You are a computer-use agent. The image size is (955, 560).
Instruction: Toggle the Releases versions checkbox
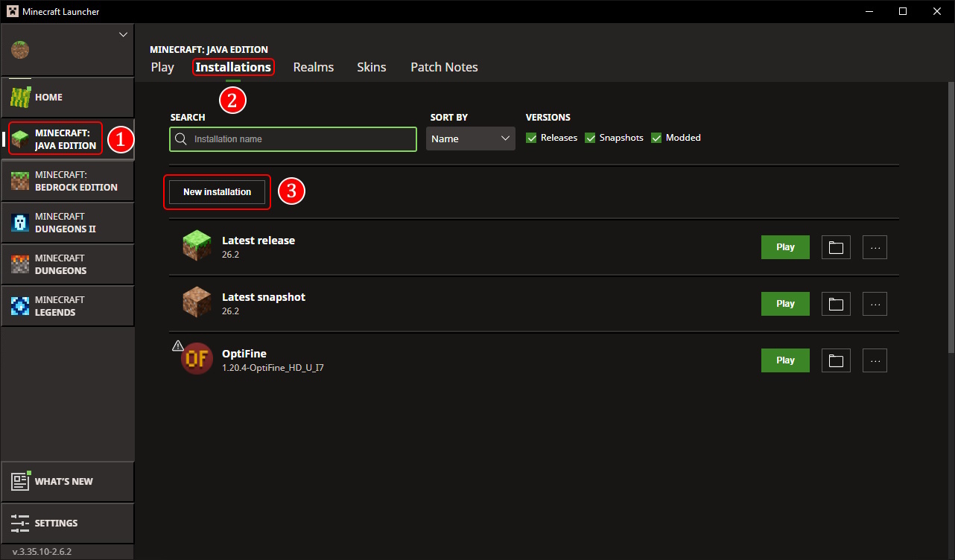pos(531,138)
